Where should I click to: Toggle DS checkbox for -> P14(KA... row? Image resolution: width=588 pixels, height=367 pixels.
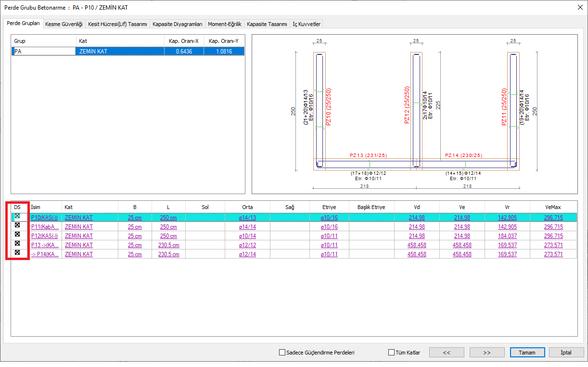(x=17, y=252)
